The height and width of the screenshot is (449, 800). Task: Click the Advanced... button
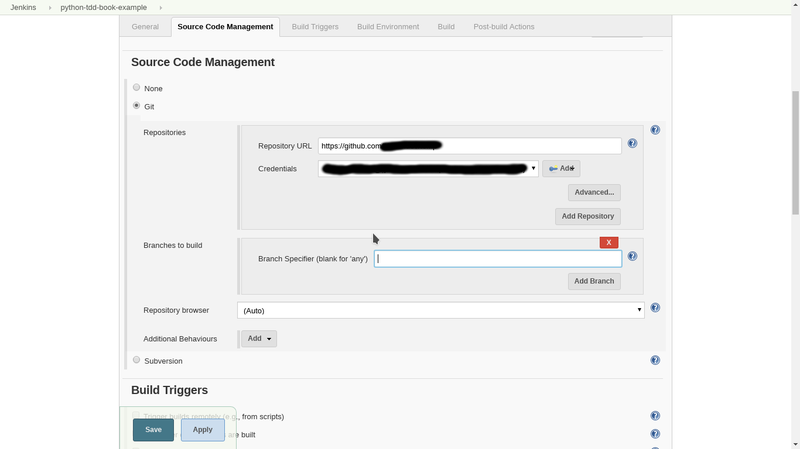pos(594,192)
